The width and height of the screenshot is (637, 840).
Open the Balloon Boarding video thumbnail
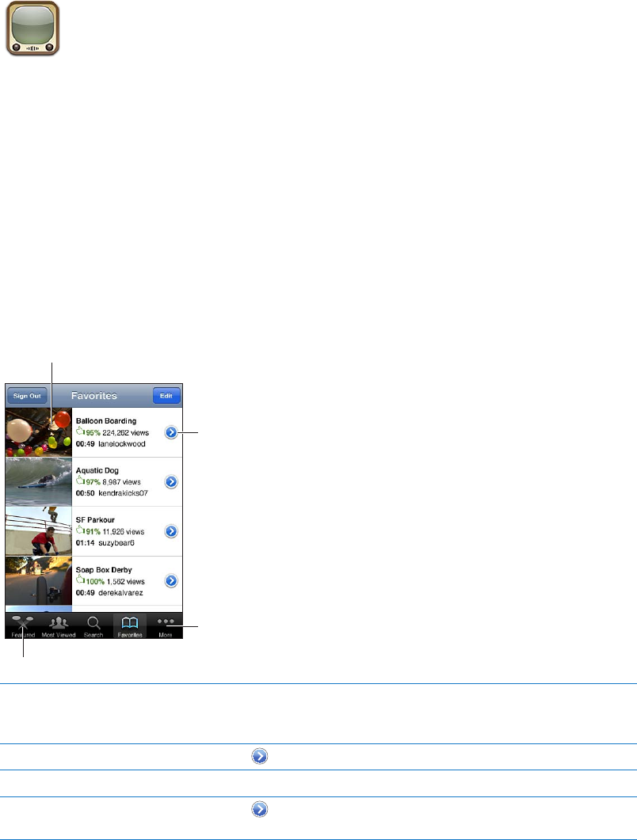pyautogui.click(x=39, y=432)
